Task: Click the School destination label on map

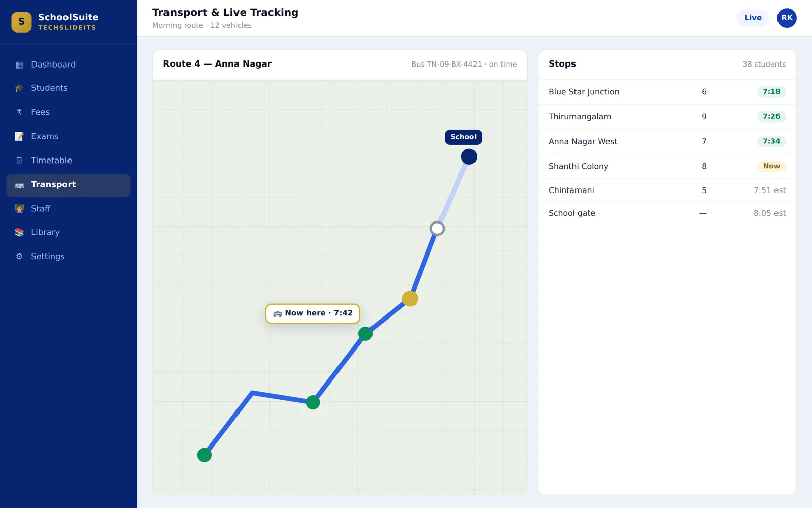Action: 463,137
